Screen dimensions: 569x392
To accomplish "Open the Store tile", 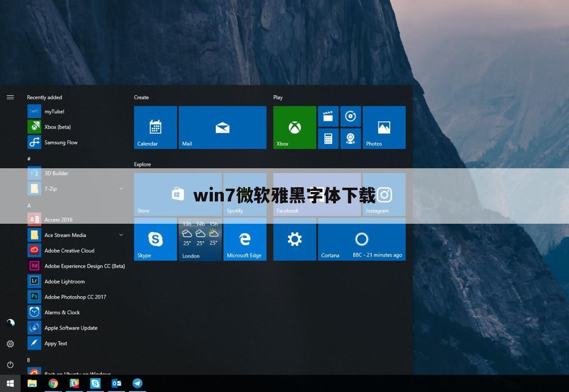I will tap(178, 194).
